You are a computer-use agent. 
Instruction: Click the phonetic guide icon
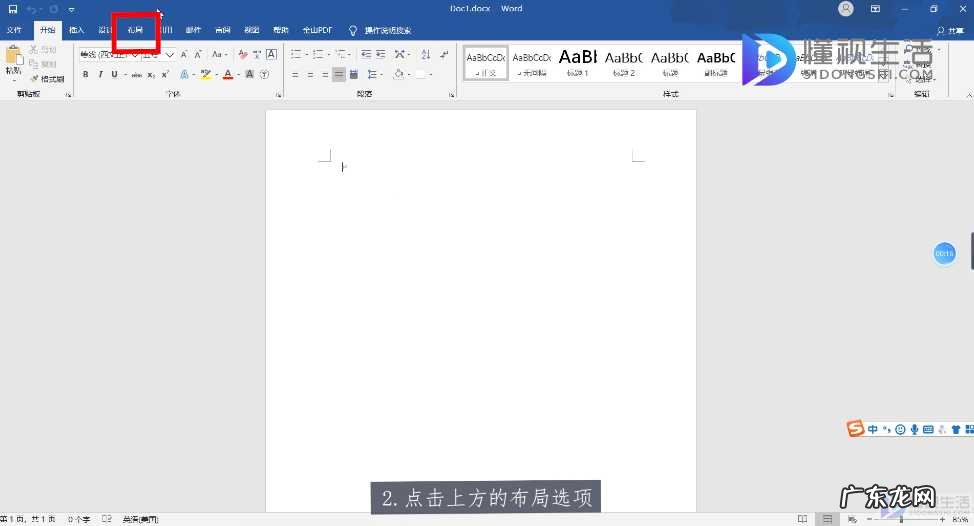coord(257,55)
